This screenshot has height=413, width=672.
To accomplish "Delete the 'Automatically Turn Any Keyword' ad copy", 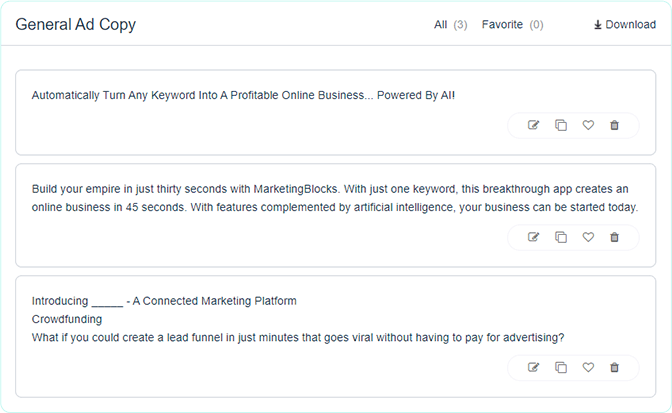I will click(615, 125).
